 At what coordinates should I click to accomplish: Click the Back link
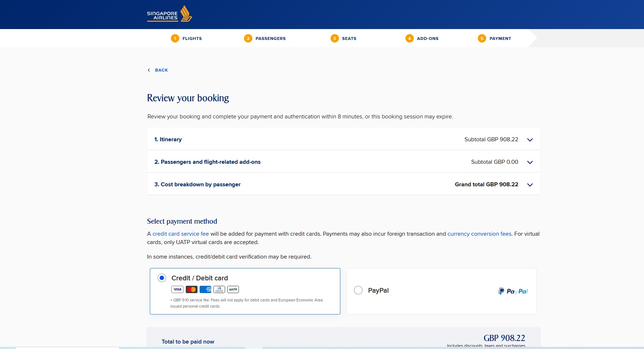[x=161, y=70]
